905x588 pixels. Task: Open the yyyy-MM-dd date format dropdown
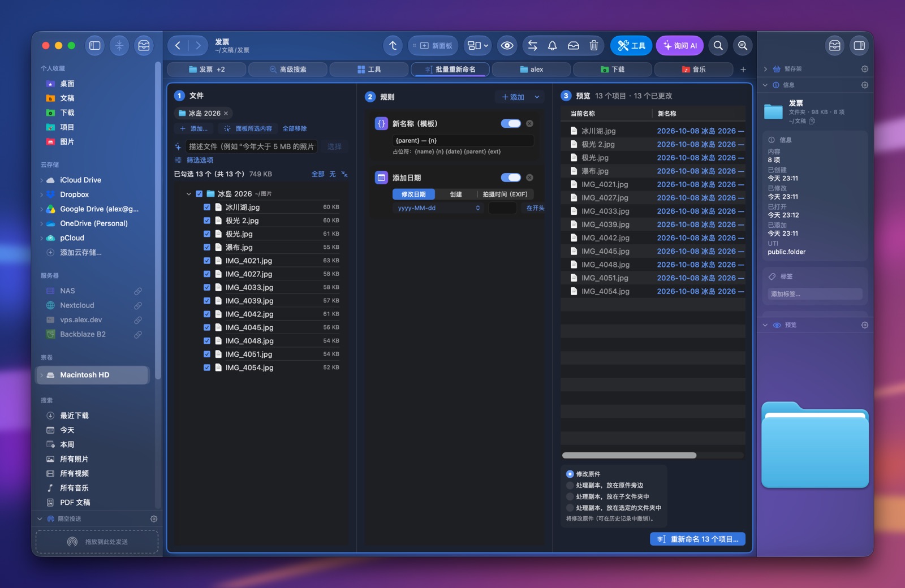[439, 208]
